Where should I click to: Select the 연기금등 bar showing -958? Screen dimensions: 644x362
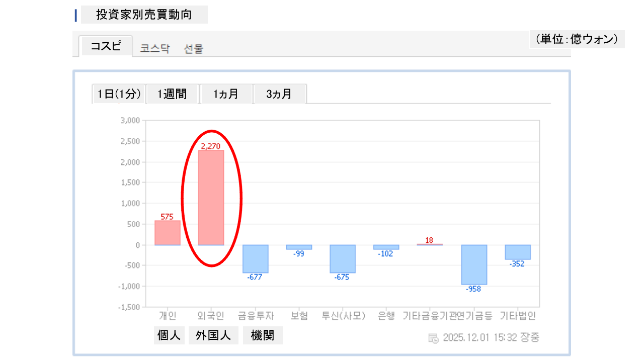474,264
